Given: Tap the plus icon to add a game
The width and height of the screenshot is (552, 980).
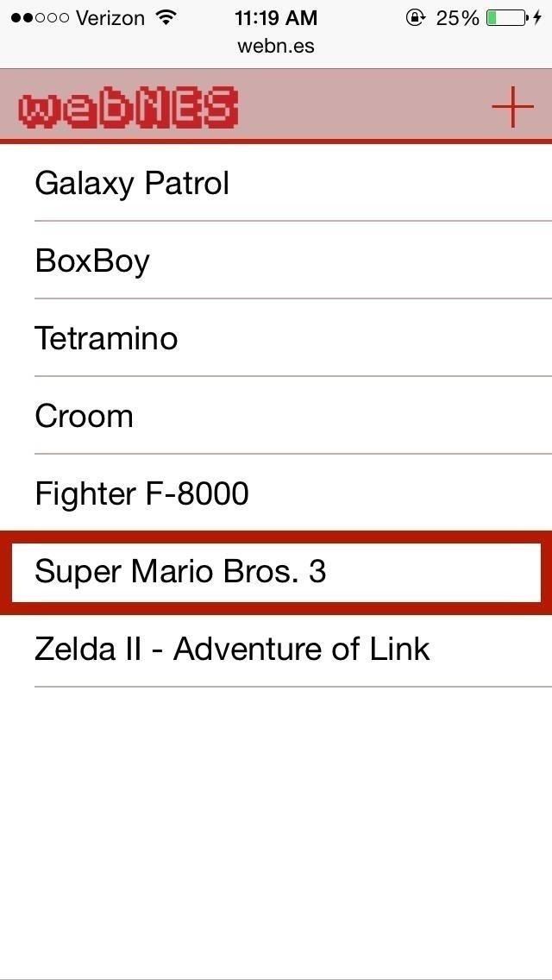Looking at the screenshot, I should click(512, 107).
